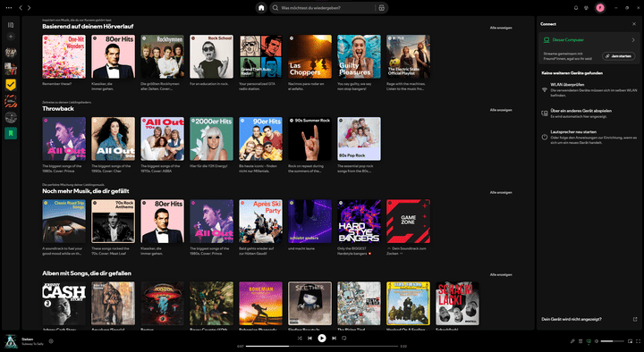Open 'The Electric State Official Playlist'
Screen dimensions: 644x352
[x=408, y=56]
